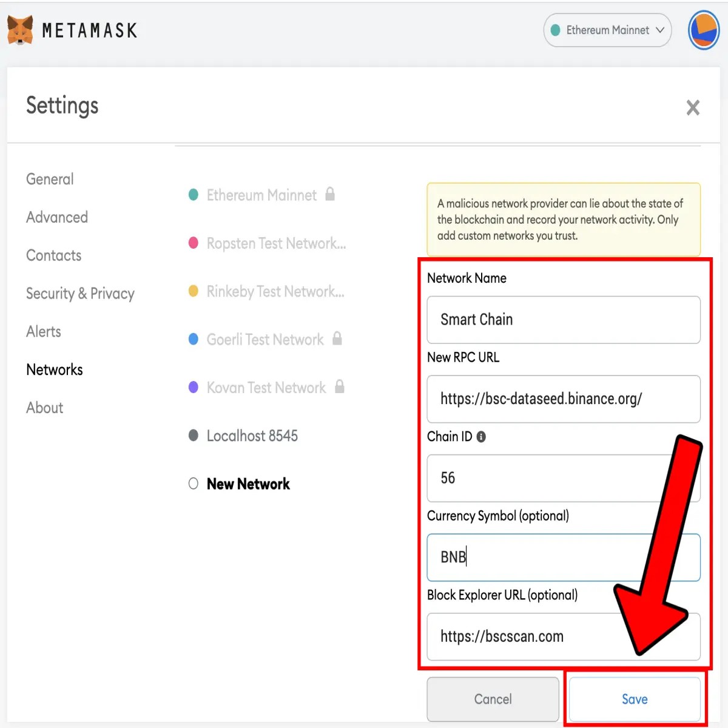
Task: Select the Networks settings tab
Action: 55,369
